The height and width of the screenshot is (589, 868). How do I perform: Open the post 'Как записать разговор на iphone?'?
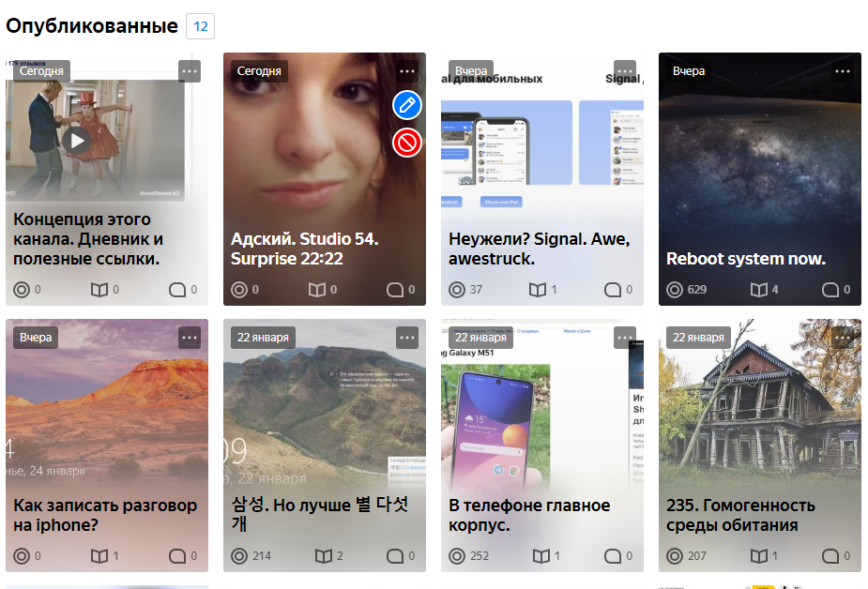tap(105, 515)
